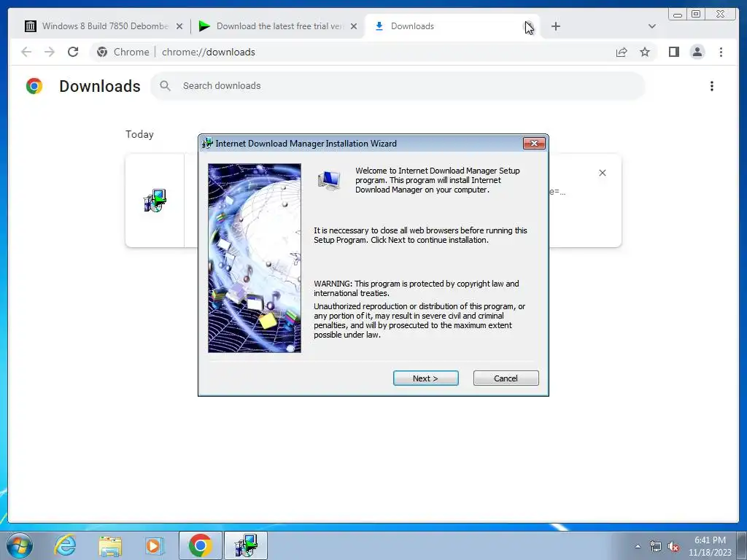Open Windows Explorer from the taskbar
This screenshot has height=560, width=747.
[x=110, y=545]
